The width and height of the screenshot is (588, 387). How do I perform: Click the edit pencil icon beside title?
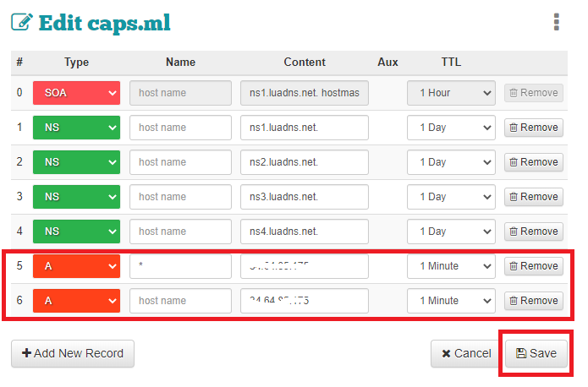[x=21, y=23]
